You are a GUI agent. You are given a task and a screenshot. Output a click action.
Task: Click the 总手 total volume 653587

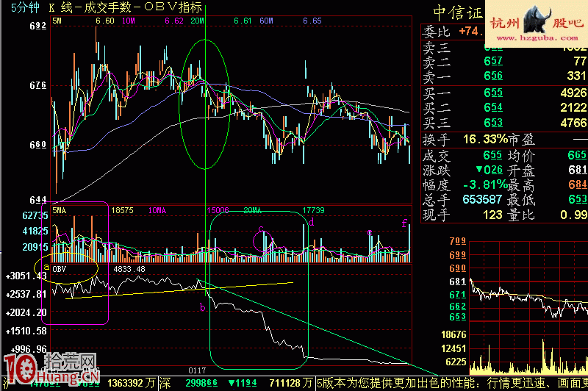point(482,199)
